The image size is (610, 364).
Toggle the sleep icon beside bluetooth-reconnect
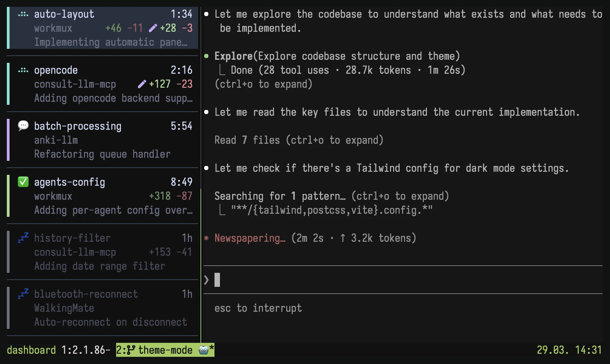coord(23,294)
